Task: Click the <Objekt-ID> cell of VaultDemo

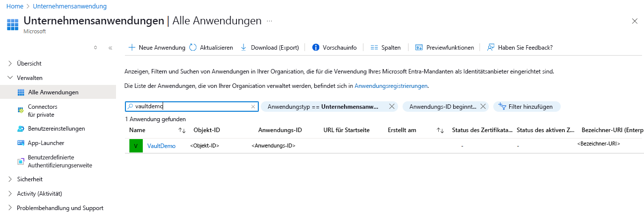Action: [x=205, y=146]
